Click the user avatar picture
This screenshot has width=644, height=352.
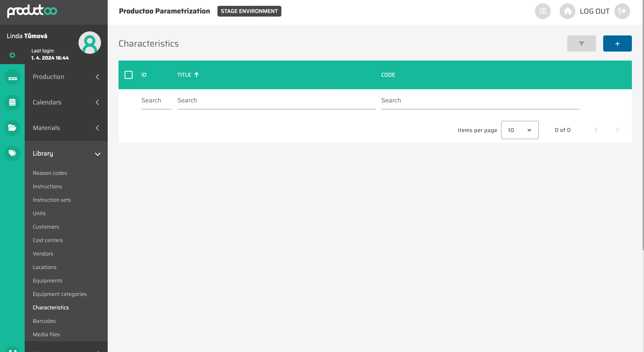point(90,43)
